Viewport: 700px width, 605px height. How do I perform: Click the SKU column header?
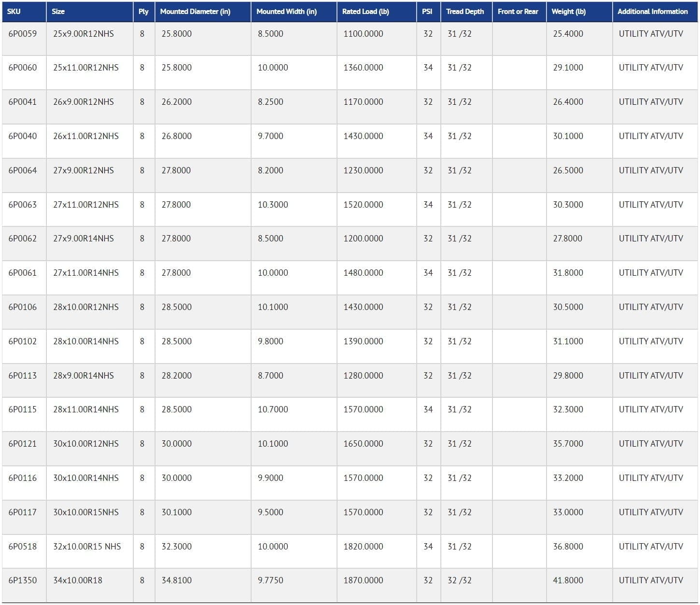[x=14, y=12]
